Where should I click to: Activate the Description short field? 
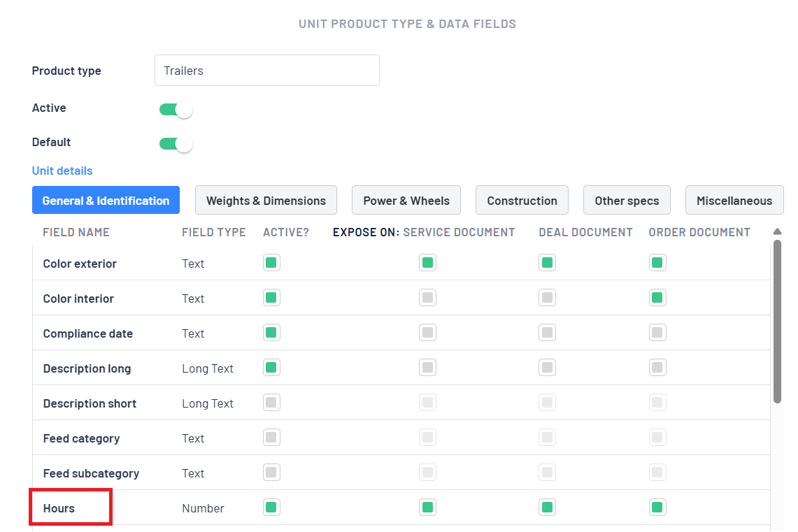point(271,403)
